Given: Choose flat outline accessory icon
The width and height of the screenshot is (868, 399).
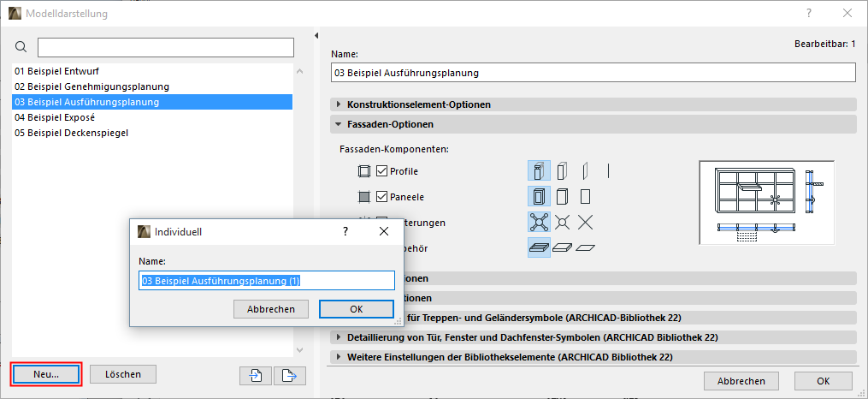Looking at the screenshot, I should click(586, 247).
